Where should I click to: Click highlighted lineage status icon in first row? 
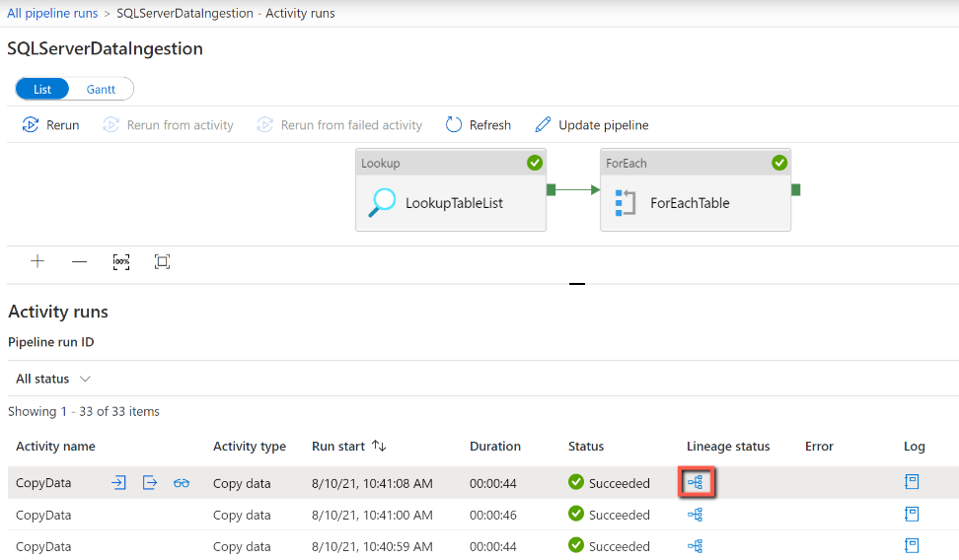click(696, 483)
